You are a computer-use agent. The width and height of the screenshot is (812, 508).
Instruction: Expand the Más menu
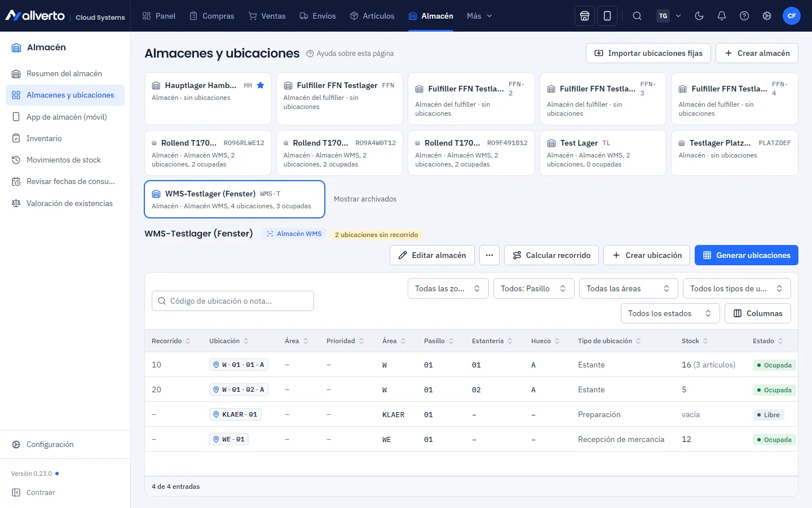pos(479,16)
